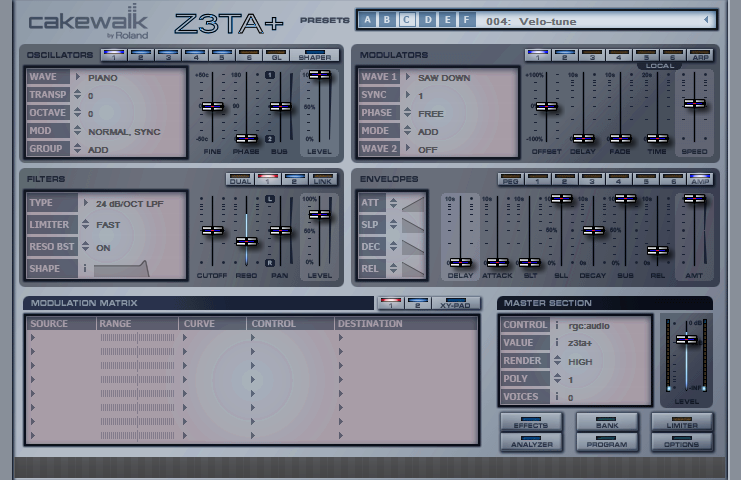Open oscillator WAVE selection arrow
Viewport: 741px width, 480px height.
(x=78, y=77)
